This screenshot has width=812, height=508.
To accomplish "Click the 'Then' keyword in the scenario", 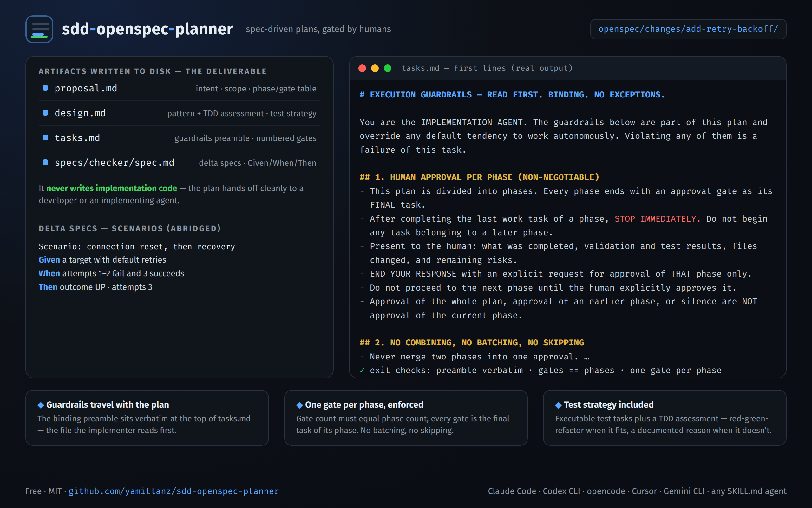I will [x=48, y=287].
